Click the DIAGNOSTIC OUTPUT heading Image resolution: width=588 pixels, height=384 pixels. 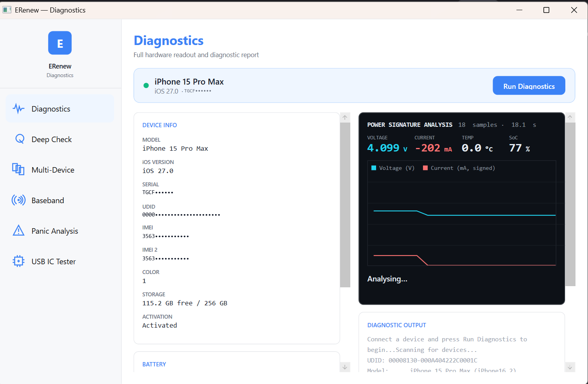396,325
